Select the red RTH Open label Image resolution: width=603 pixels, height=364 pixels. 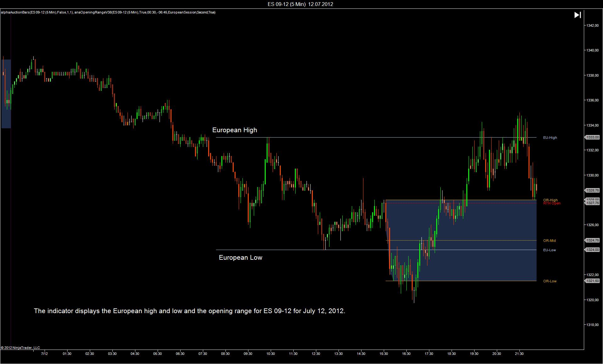(552, 204)
